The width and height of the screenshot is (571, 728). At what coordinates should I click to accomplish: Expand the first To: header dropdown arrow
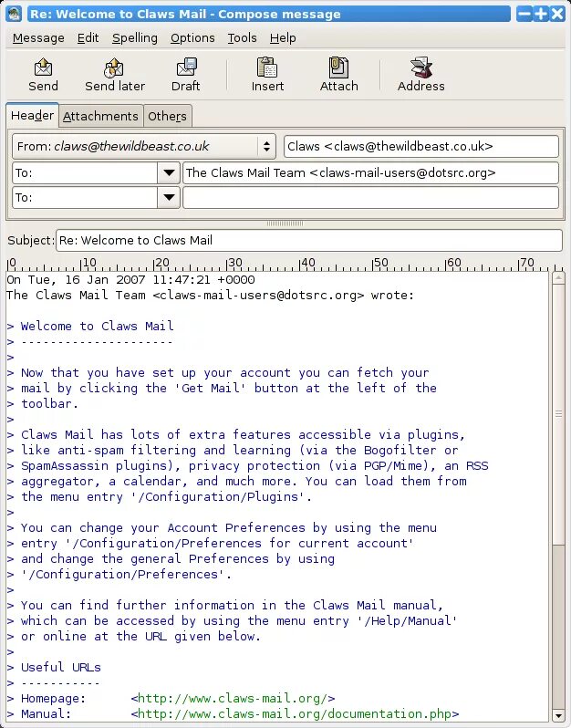pyautogui.click(x=169, y=173)
